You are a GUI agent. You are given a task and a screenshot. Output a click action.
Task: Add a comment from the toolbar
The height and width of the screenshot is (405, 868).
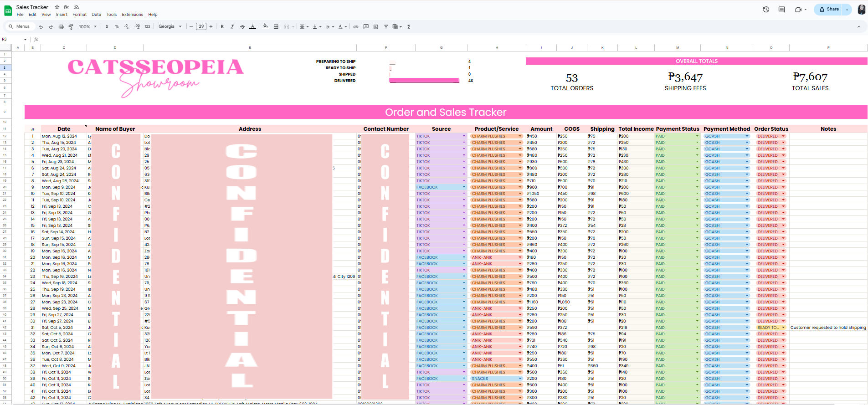(366, 27)
